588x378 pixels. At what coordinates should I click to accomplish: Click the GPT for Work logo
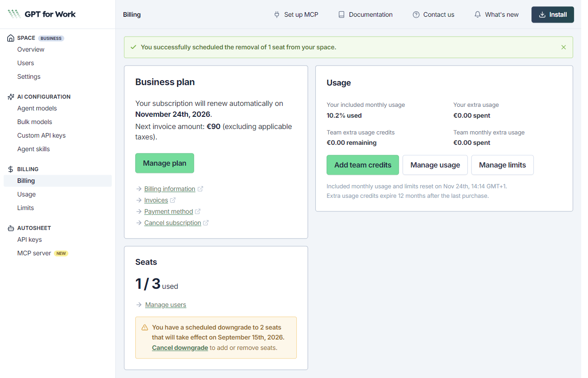42,14
